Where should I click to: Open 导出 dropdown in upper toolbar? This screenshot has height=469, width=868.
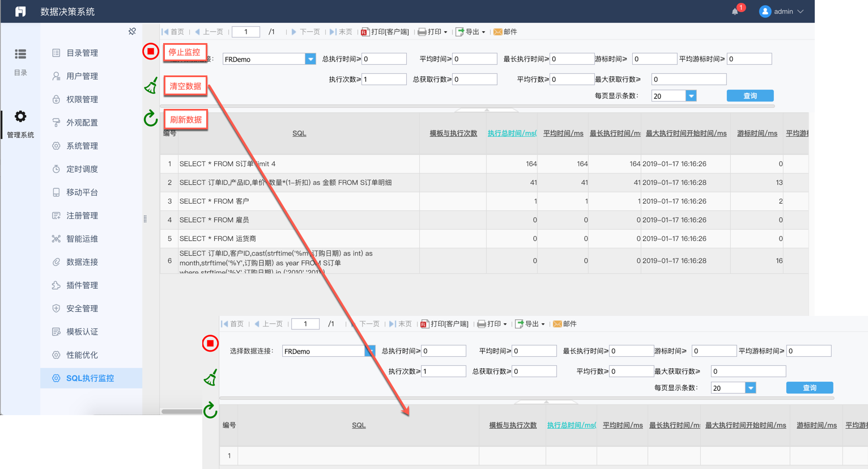click(470, 32)
